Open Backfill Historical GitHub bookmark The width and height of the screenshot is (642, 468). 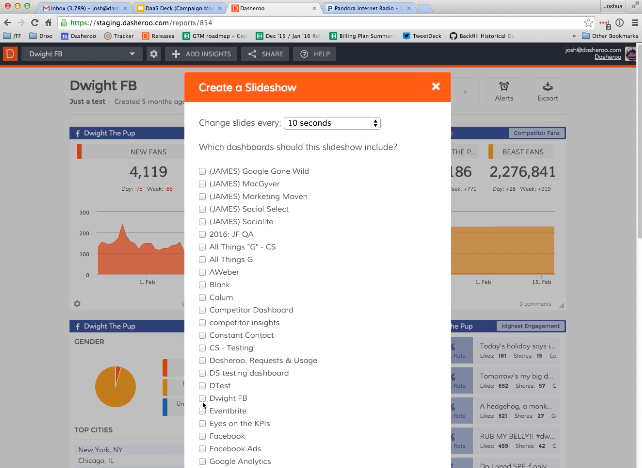[x=482, y=36]
